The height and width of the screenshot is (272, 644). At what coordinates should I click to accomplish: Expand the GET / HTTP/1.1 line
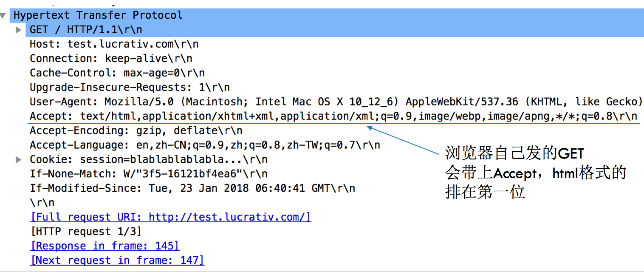click(x=18, y=30)
